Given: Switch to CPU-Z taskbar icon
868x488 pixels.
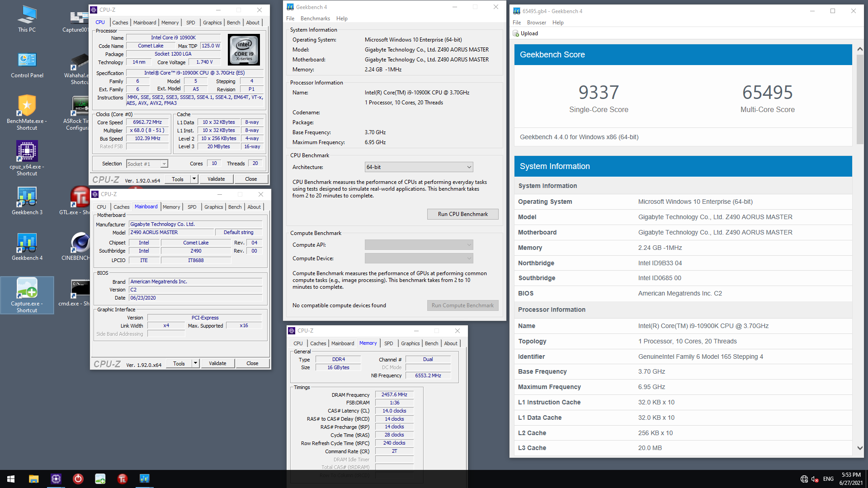Looking at the screenshot, I should [56, 479].
